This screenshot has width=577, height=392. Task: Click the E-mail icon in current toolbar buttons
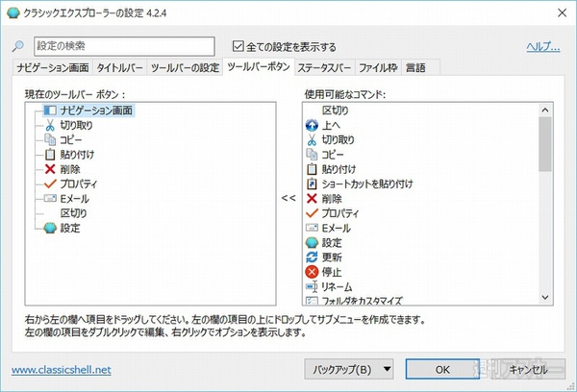click(x=50, y=198)
